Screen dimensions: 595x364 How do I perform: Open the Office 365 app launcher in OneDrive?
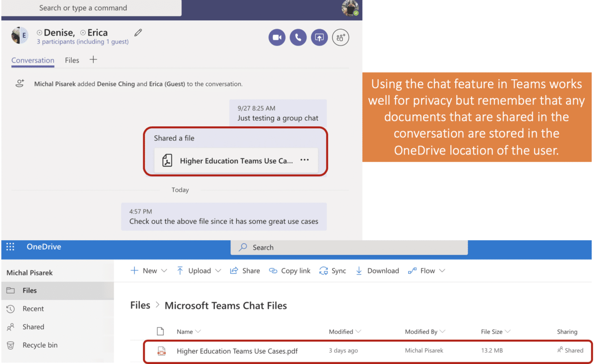click(x=10, y=247)
